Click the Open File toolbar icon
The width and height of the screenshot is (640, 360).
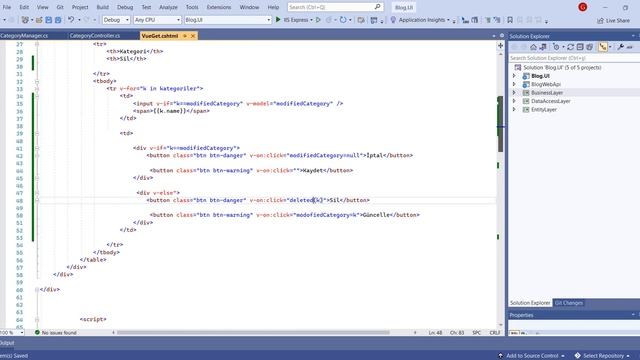click(39, 20)
